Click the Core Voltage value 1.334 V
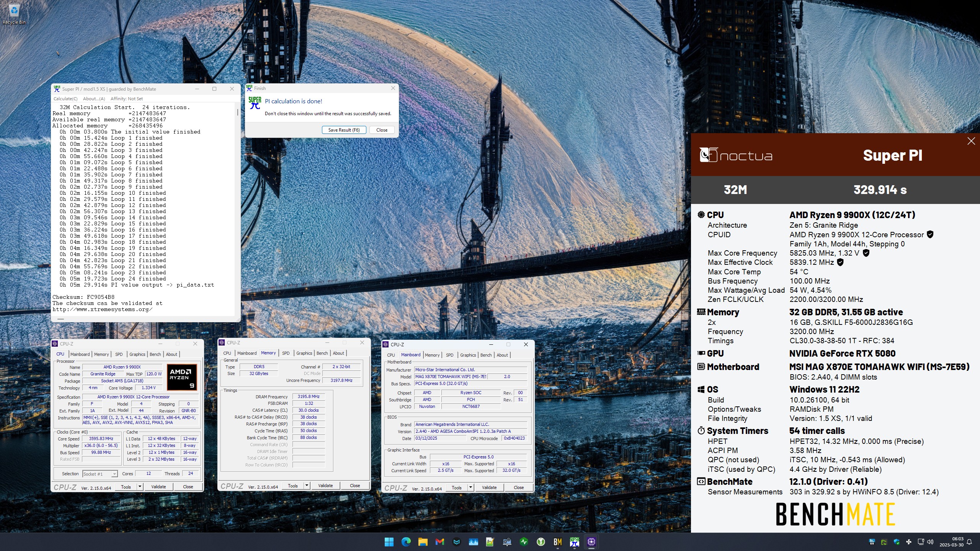 point(149,388)
